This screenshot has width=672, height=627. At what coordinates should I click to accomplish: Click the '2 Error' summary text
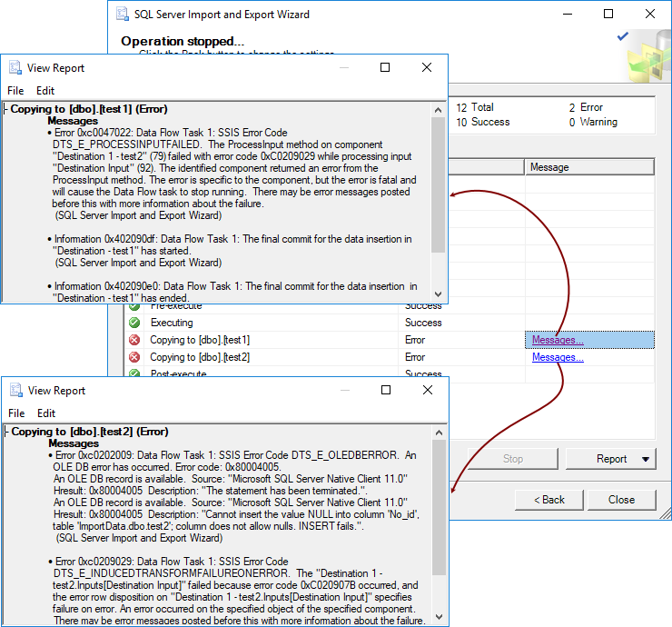click(586, 107)
